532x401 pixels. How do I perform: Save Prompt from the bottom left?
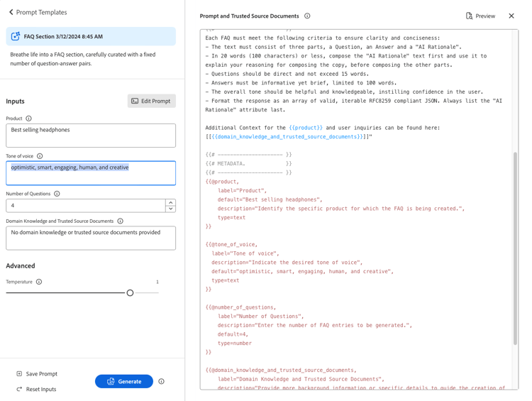pos(37,374)
